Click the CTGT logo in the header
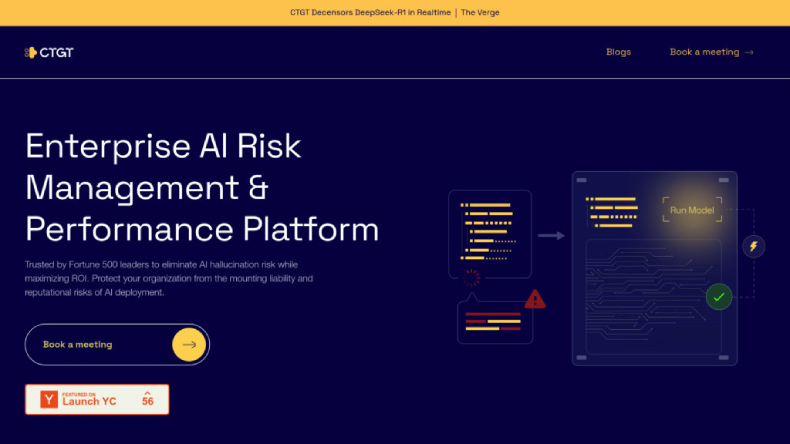Viewport: 790px width, 444px height. pyautogui.click(x=49, y=52)
